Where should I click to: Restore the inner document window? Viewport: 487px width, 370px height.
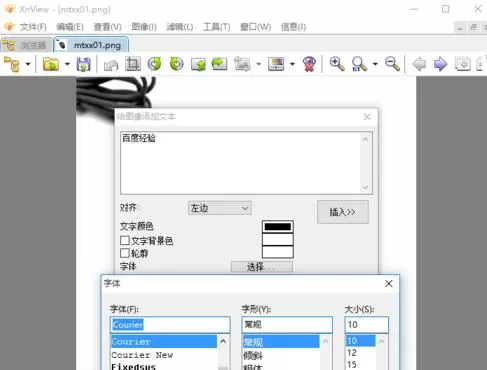pos(474,27)
